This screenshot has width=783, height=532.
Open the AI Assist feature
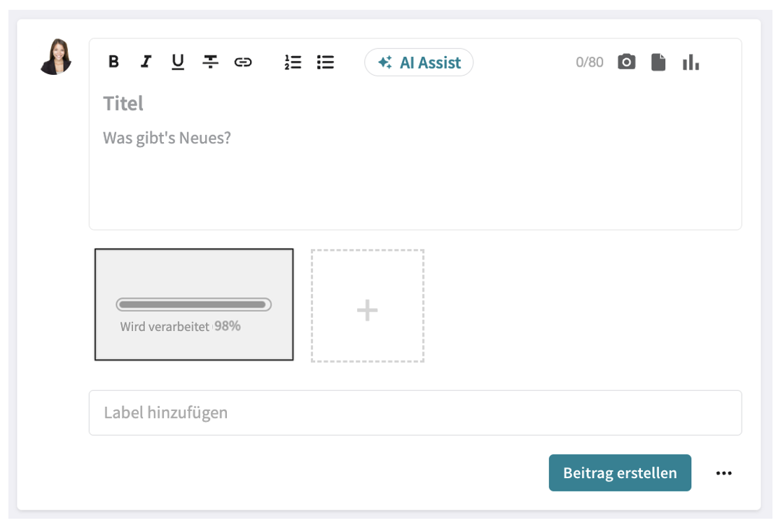pyautogui.click(x=418, y=62)
